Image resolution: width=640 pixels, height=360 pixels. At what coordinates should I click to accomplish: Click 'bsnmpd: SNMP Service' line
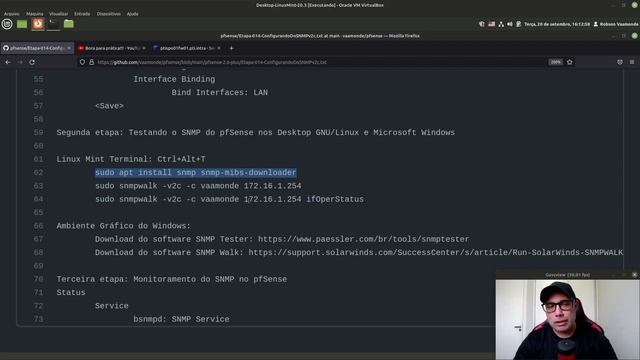tap(181, 319)
